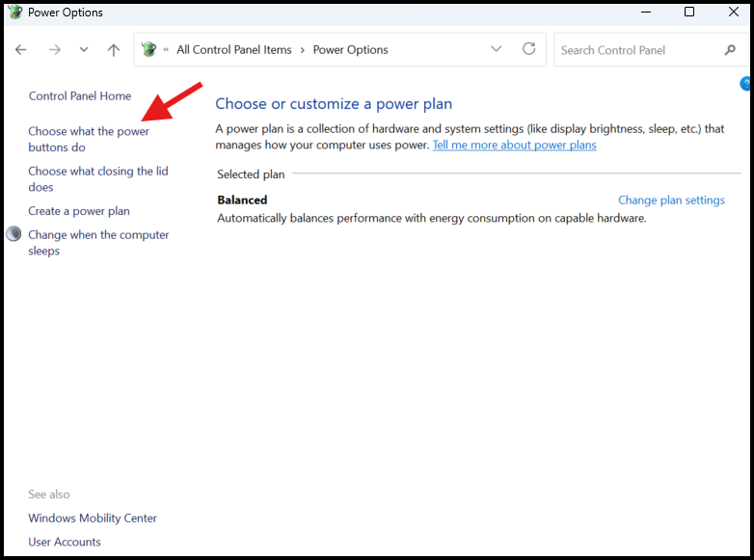Click the moon icon beside sleep link
Viewport: 754px width, 560px height.
13,234
